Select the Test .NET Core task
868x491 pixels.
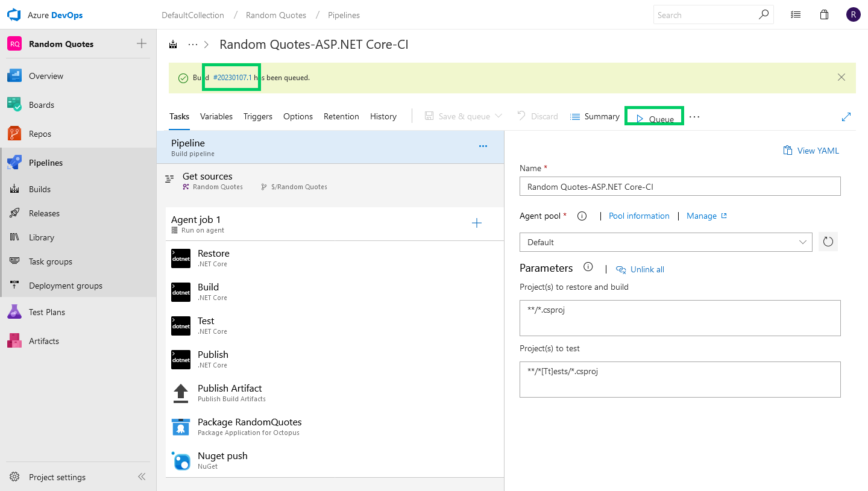click(x=335, y=325)
